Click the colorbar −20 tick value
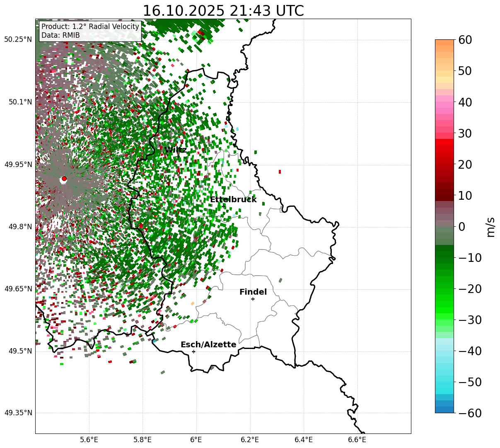500x448 pixels. [469, 288]
